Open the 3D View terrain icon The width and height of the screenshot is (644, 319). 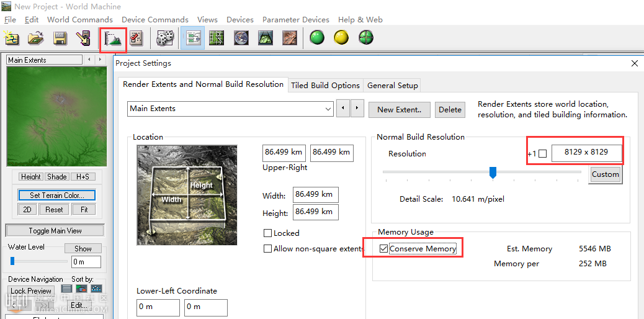point(266,38)
